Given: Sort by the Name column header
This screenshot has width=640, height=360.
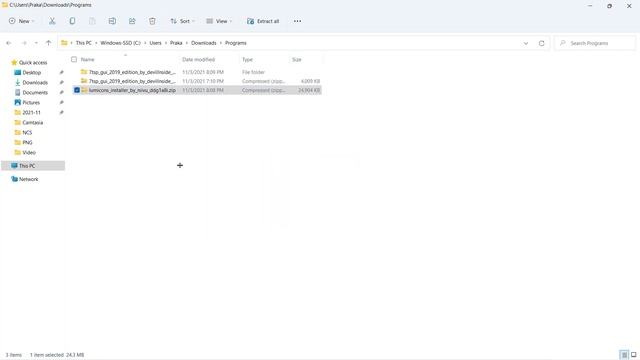Looking at the screenshot, I should (x=88, y=60).
